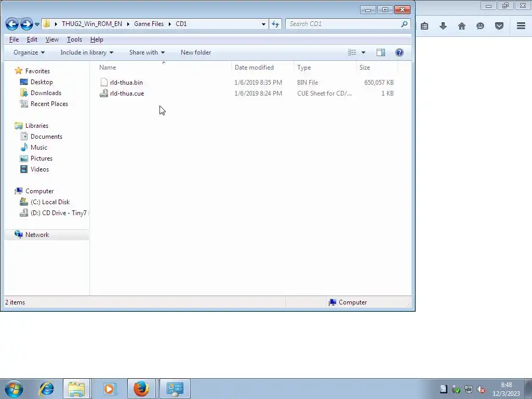
Task: Select rld-thua.cue file
Action: click(x=127, y=94)
